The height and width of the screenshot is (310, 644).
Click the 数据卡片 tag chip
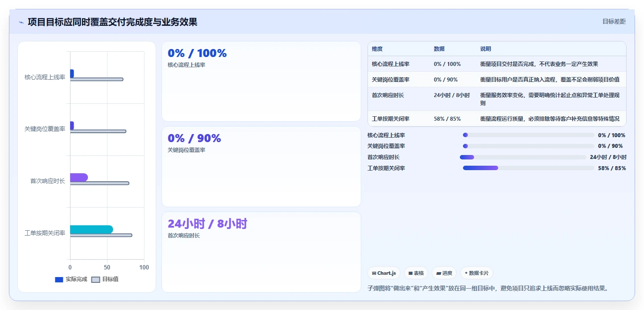tap(476, 273)
